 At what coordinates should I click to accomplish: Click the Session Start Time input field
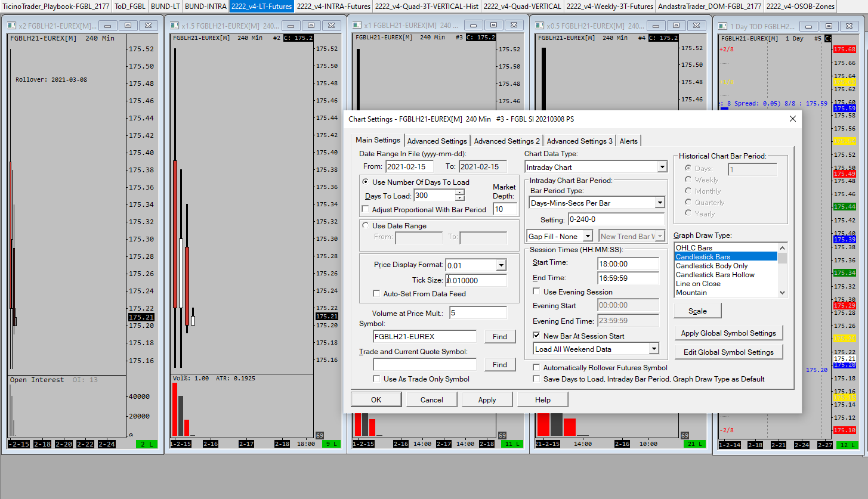click(628, 264)
